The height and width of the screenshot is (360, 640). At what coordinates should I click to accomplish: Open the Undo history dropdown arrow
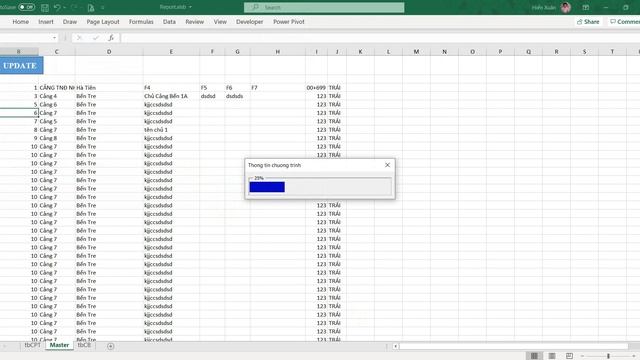click(64, 7)
